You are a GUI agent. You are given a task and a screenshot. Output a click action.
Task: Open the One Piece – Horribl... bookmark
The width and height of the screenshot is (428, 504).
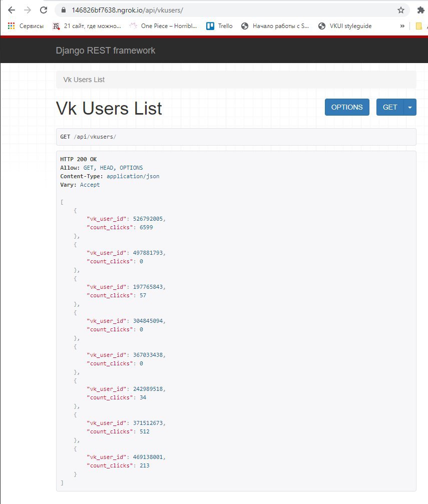163,26
